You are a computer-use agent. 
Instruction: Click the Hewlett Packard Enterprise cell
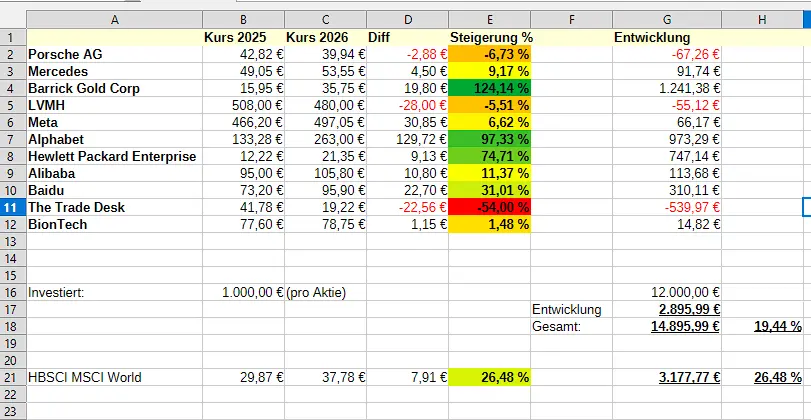pos(113,156)
